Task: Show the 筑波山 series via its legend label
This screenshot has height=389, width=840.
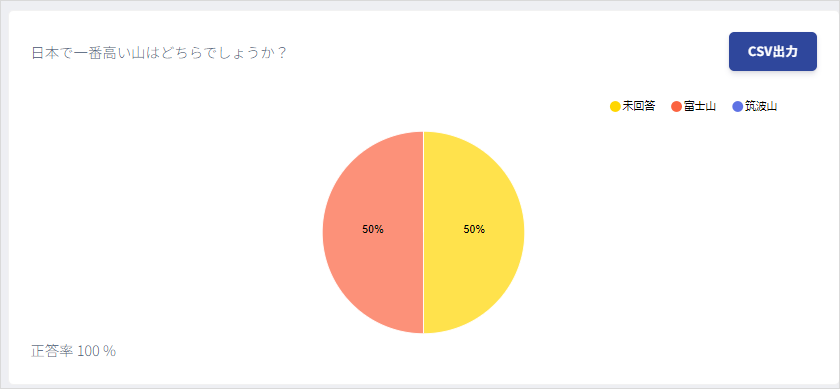Action: pyautogui.click(x=761, y=106)
